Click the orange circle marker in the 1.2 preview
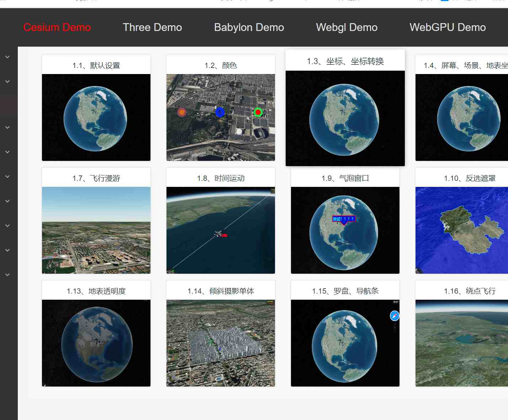This screenshot has width=508, height=420. pos(182,112)
